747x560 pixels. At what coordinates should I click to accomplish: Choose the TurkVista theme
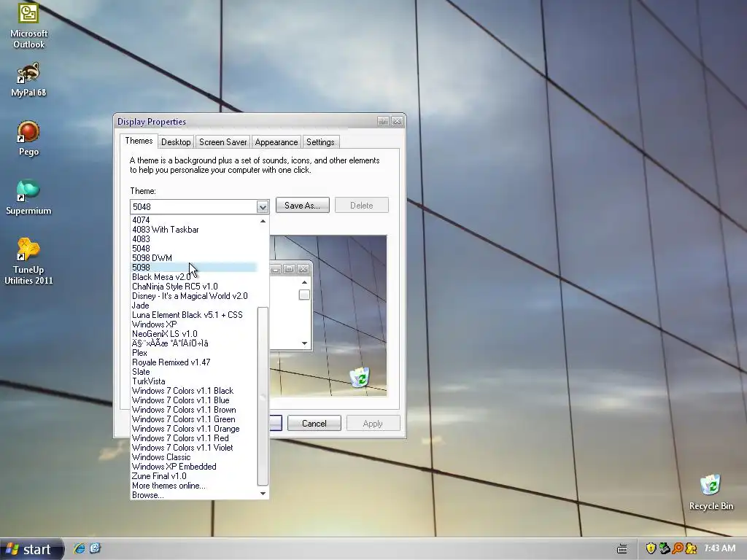194,381
